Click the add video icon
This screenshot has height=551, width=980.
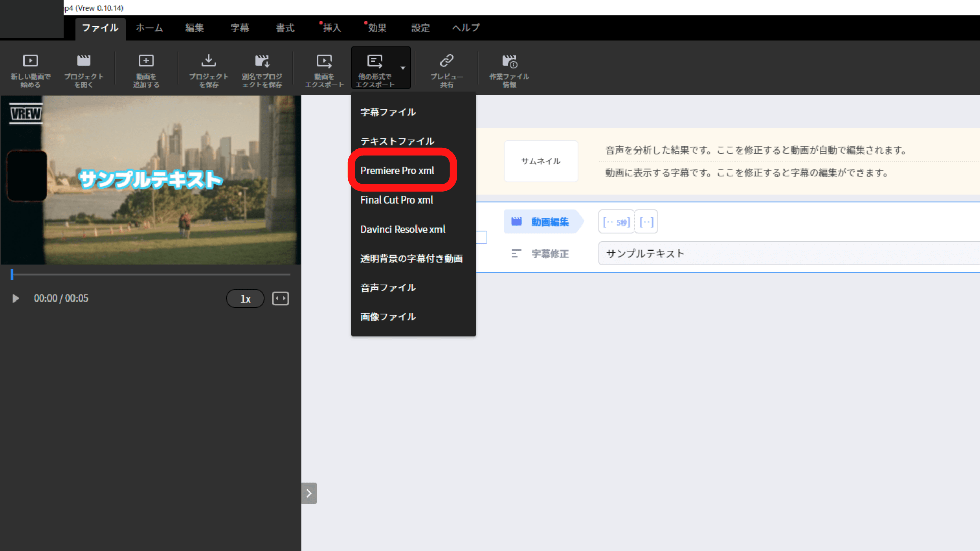tap(146, 61)
